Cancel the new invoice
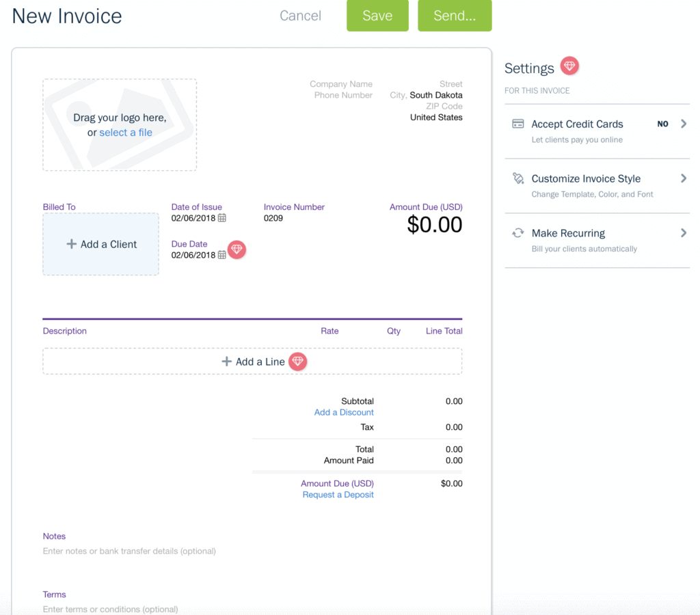700x615 pixels. (x=300, y=16)
